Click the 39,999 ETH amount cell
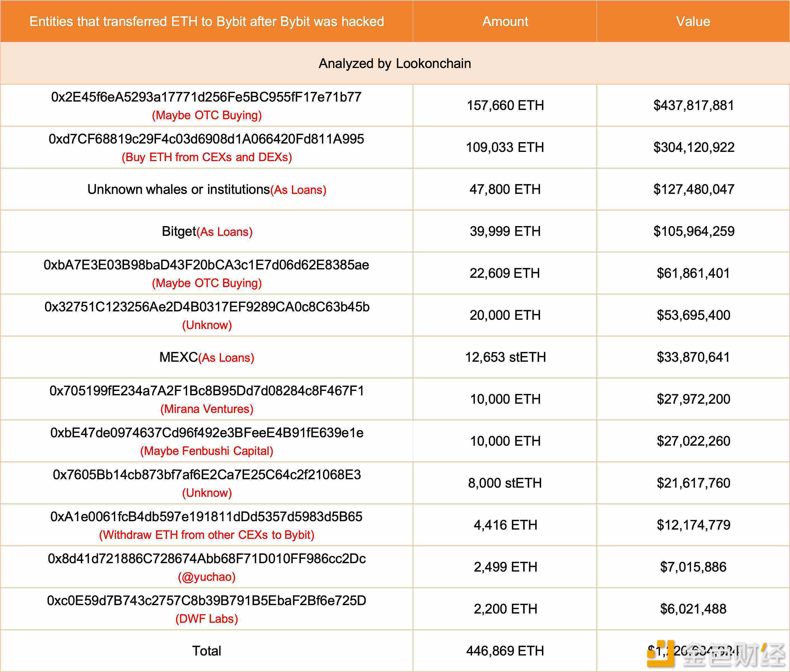 (505, 231)
